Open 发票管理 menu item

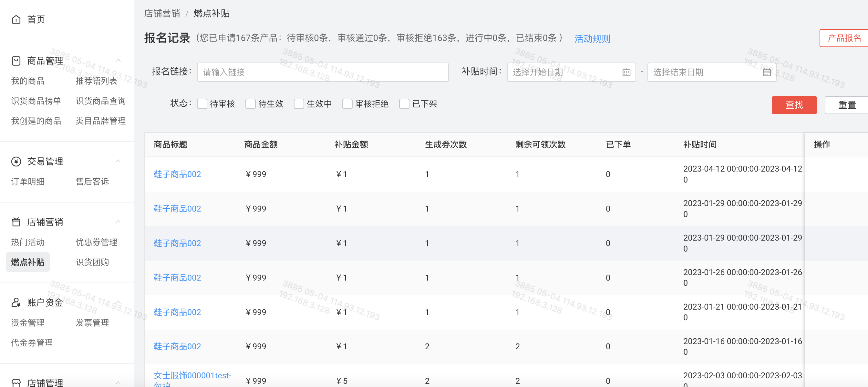pyautogui.click(x=92, y=323)
